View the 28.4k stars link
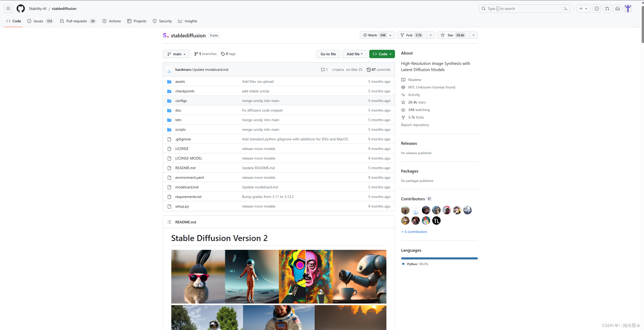 coord(413,102)
